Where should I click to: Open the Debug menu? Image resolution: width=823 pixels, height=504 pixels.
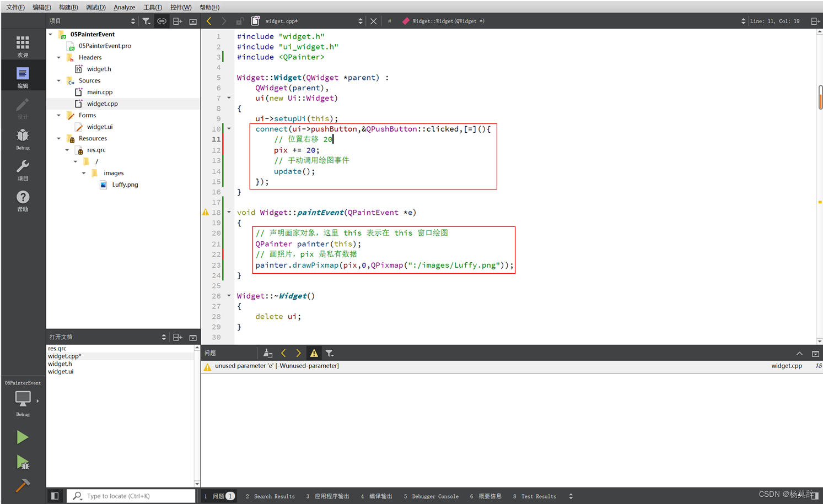95,7
